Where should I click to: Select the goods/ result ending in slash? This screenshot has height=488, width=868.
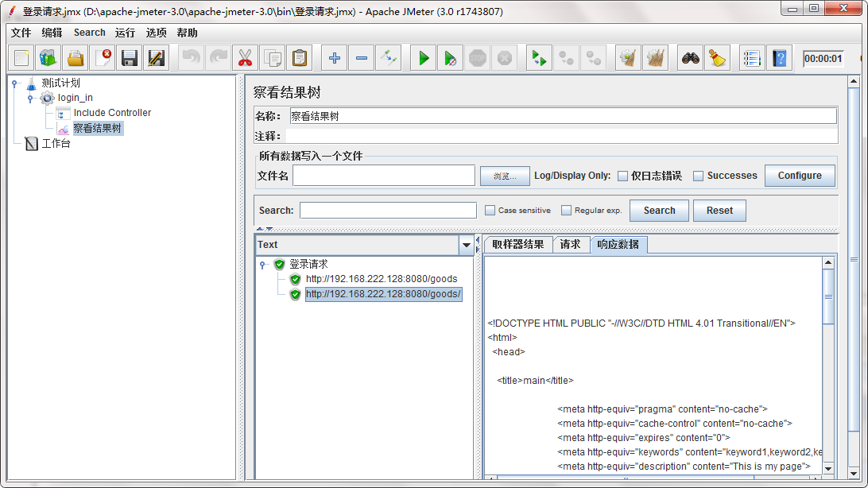(383, 294)
